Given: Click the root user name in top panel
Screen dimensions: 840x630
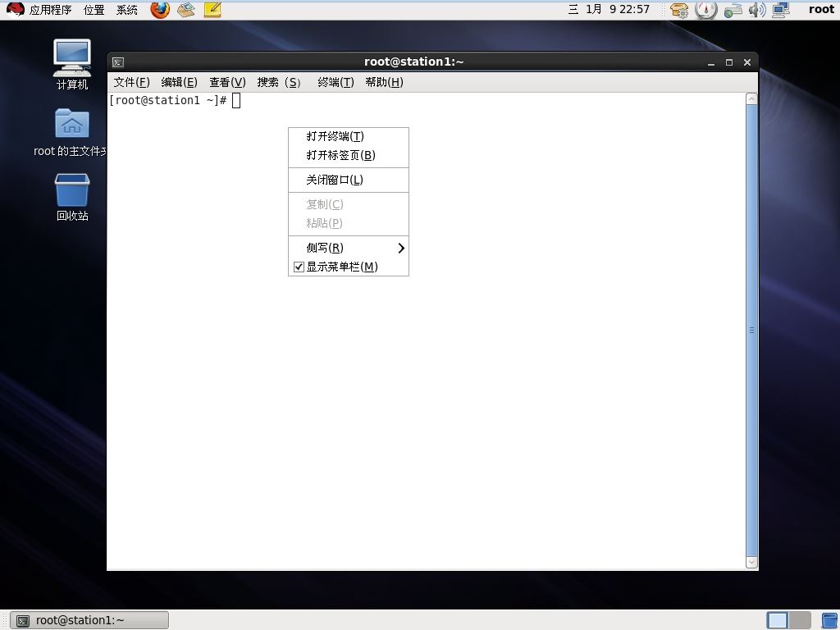Looking at the screenshot, I should pyautogui.click(x=821, y=9).
